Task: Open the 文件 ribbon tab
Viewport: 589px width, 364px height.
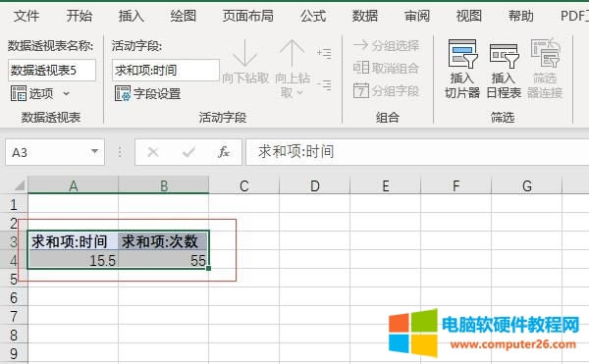Action: pyautogui.click(x=27, y=16)
